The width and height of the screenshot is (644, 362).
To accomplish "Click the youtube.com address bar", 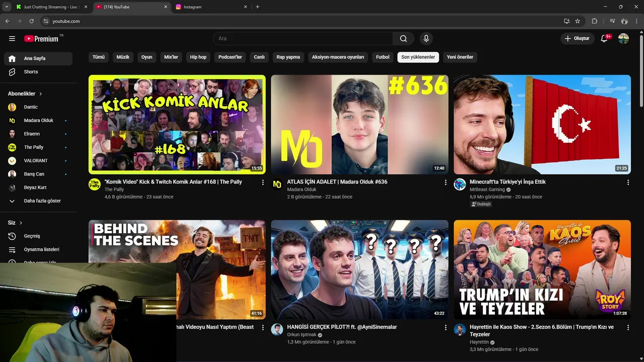I will pyautogui.click(x=302, y=21).
